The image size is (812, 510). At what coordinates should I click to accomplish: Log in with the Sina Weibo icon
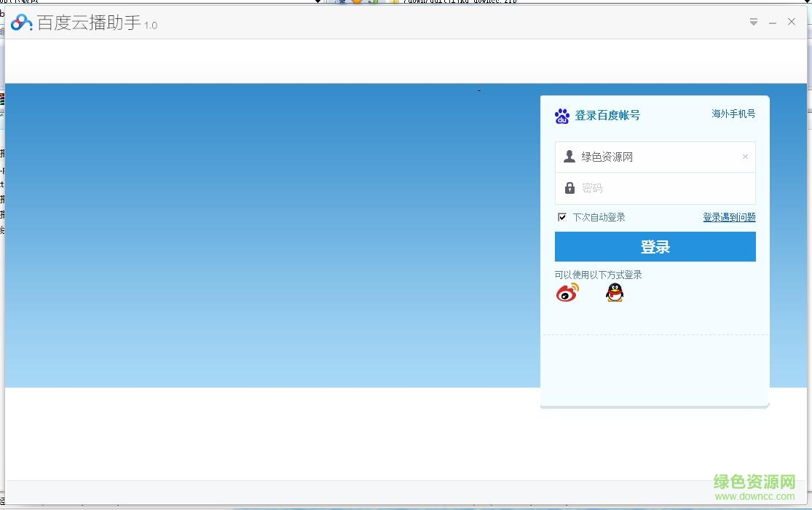567,291
